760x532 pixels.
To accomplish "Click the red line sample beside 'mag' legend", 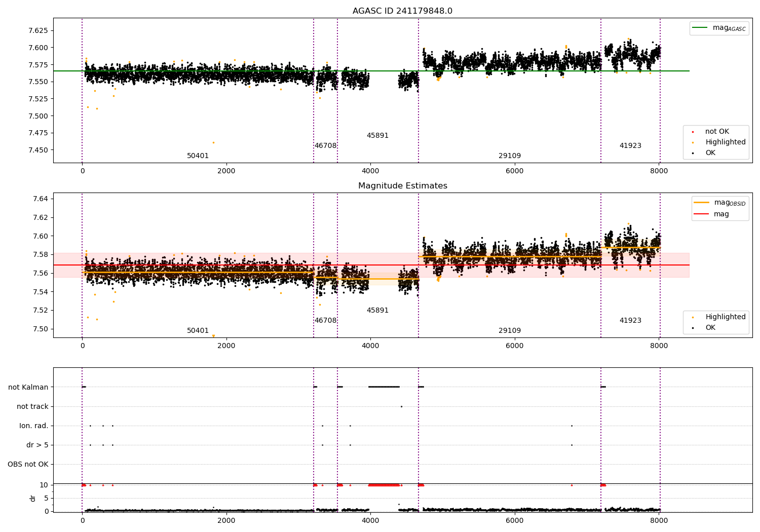I will coord(702,214).
